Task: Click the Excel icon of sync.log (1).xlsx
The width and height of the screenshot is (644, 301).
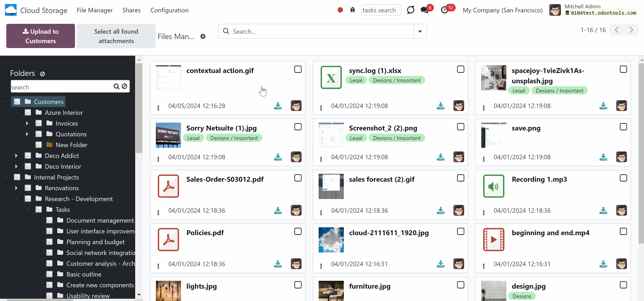Action: [331, 77]
